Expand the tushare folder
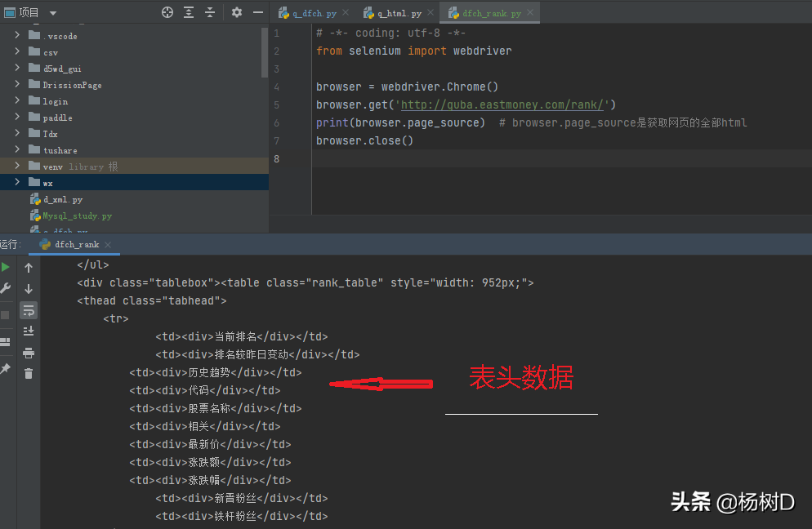Screen dimensions: 812x529 [x=17, y=150]
